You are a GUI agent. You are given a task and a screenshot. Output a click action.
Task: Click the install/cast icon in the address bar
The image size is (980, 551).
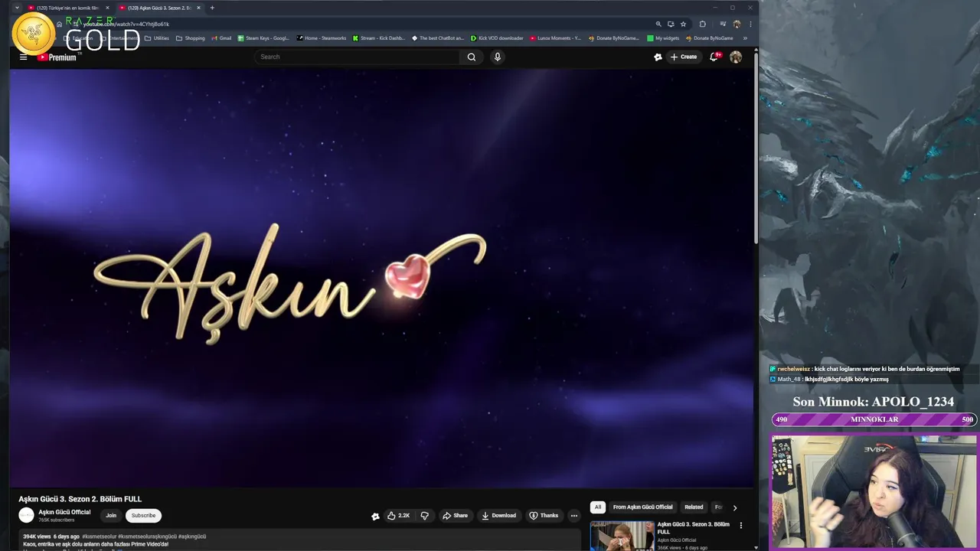(x=671, y=24)
